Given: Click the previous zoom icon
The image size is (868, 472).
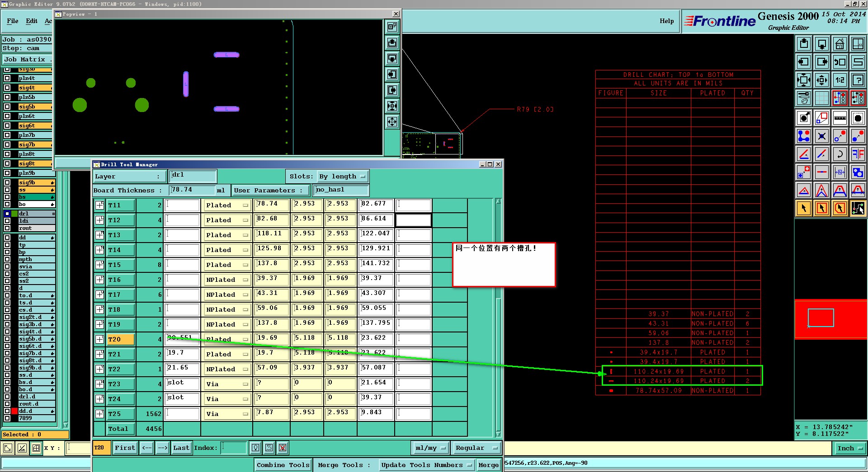Looking at the screenshot, I should 840,62.
